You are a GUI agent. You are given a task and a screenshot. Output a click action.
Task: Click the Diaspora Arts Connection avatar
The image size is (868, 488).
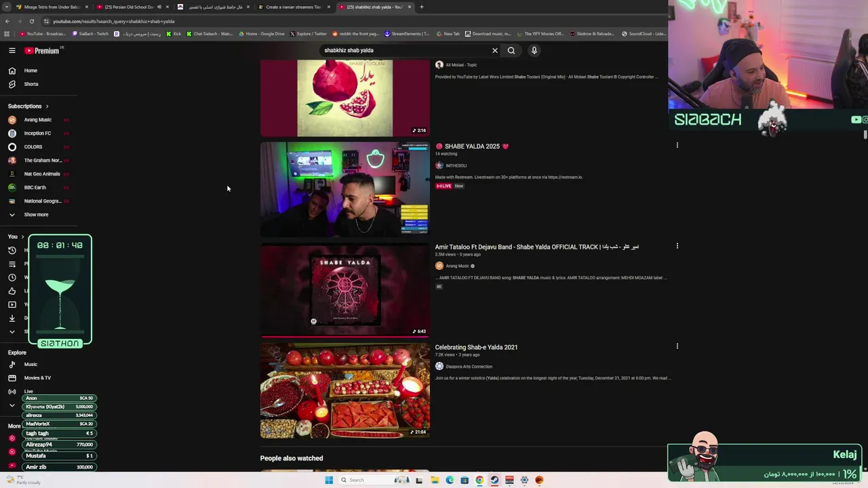(439, 366)
